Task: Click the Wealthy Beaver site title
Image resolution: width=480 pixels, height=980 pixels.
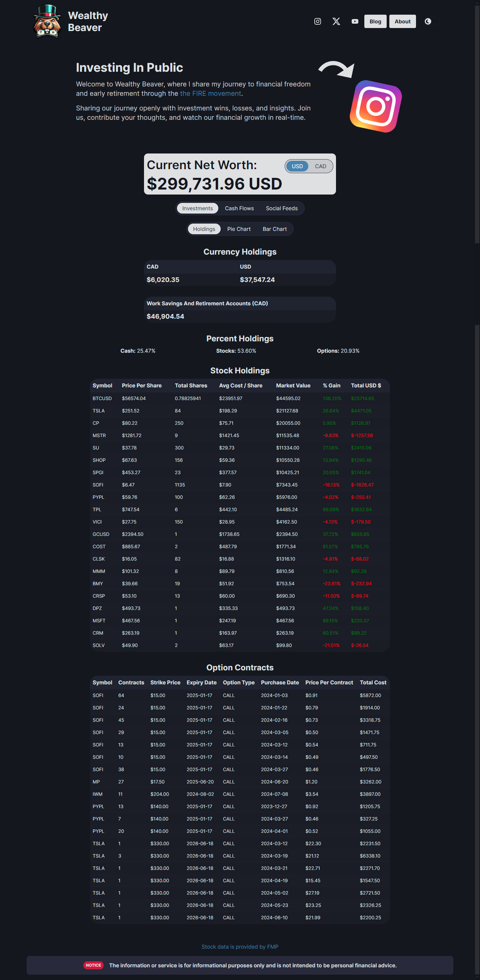Action: tap(88, 21)
